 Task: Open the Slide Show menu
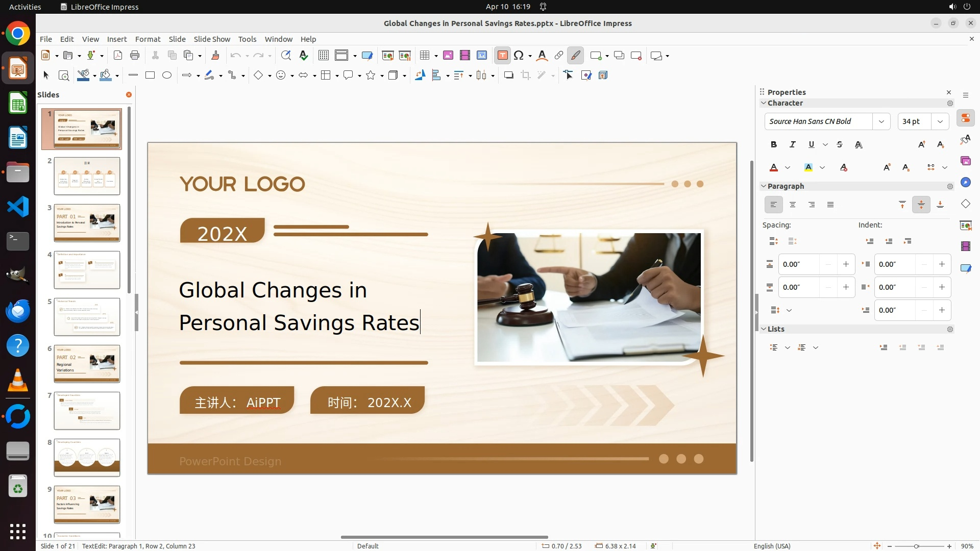point(212,39)
